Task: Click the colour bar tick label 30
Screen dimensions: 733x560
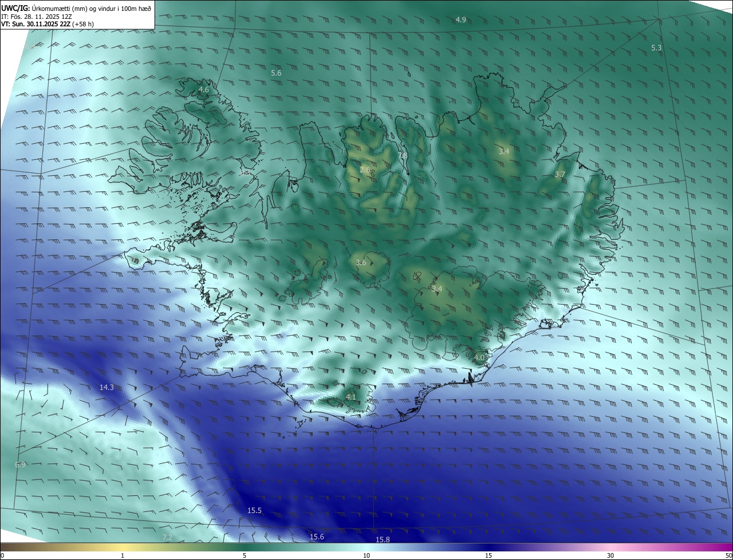Action: [x=610, y=555]
